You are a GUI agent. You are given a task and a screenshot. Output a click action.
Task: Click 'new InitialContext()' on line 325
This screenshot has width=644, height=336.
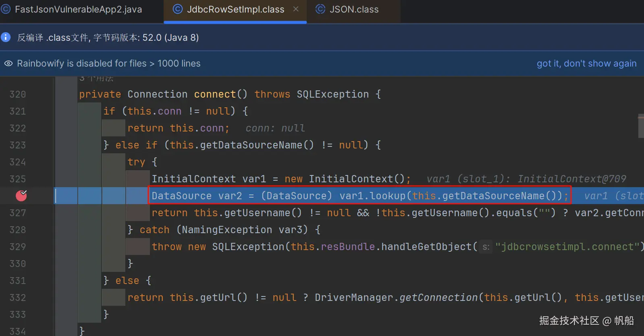(345, 179)
